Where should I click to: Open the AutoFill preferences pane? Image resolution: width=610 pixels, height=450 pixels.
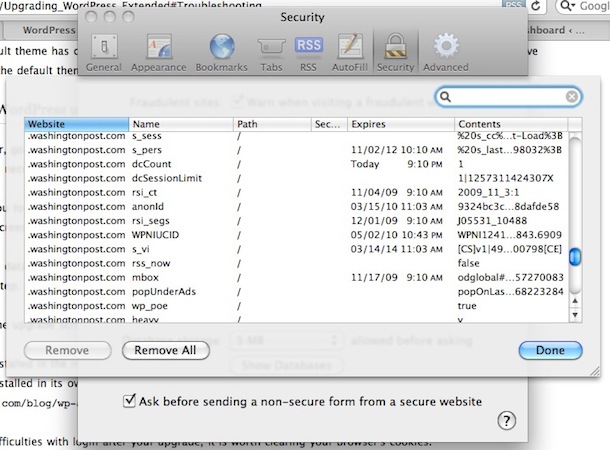[350, 53]
